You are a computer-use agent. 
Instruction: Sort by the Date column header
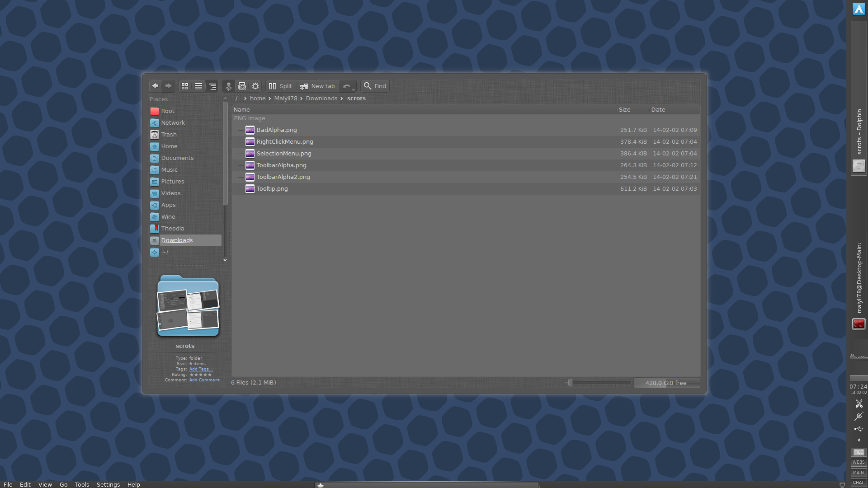click(675, 109)
